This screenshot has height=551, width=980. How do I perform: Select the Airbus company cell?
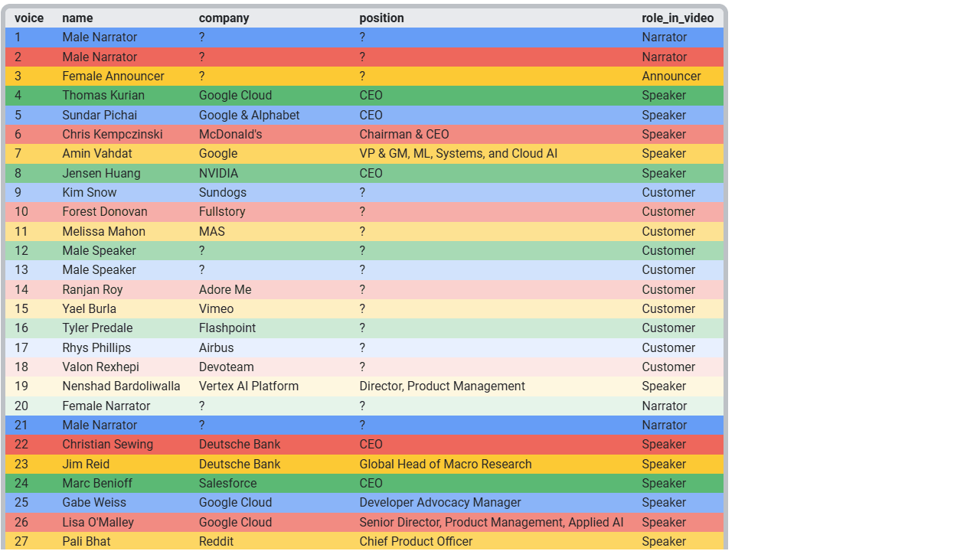pos(216,347)
